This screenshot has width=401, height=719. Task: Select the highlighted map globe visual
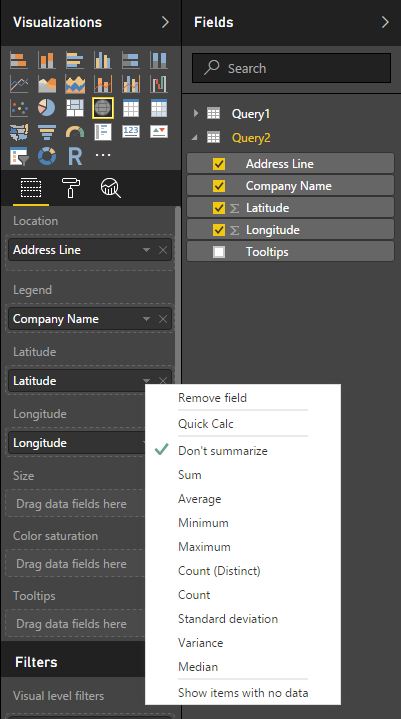coord(103,108)
